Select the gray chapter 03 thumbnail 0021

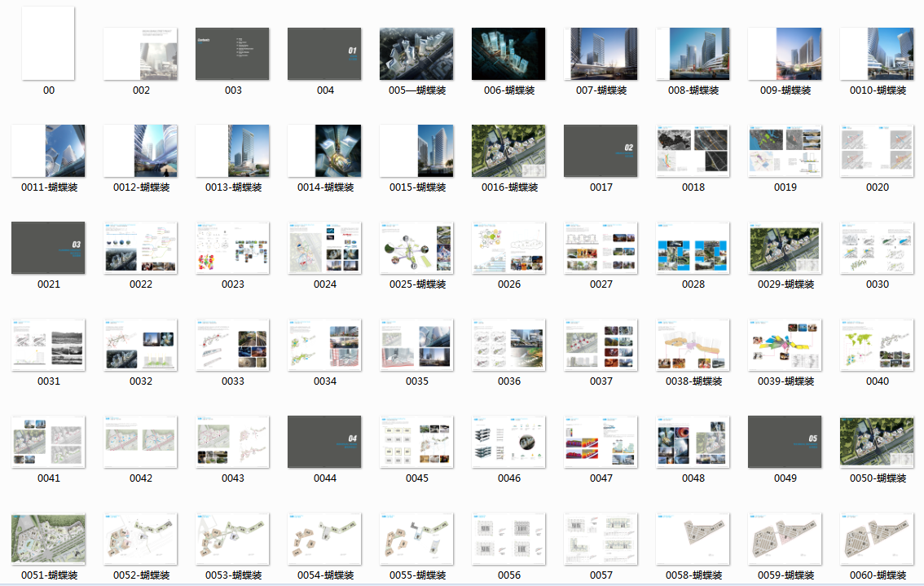(x=48, y=248)
